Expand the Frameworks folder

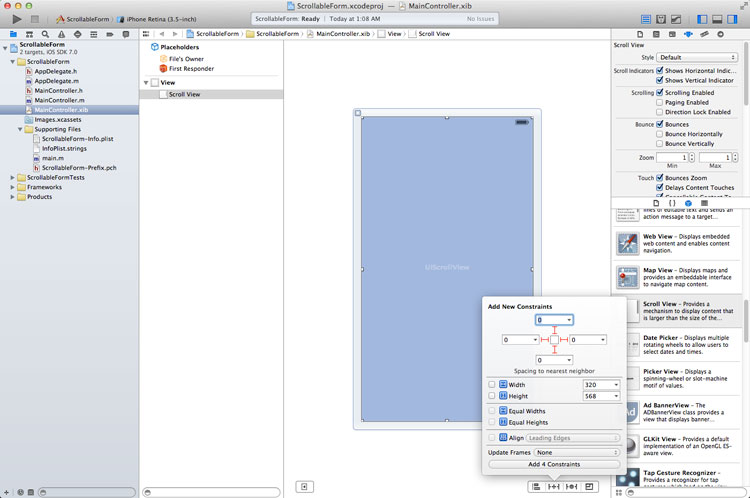coord(12,187)
